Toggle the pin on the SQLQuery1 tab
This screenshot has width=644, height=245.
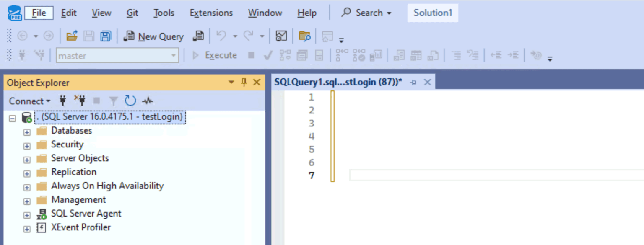click(x=413, y=83)
